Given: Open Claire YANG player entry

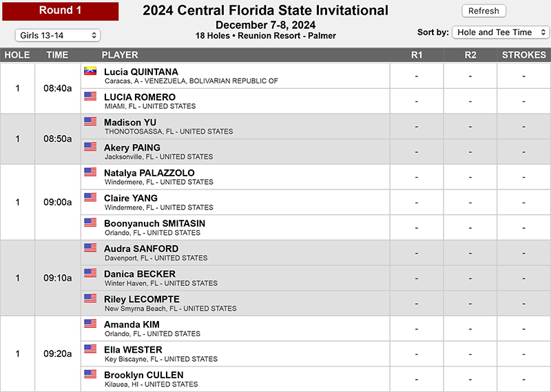Looking at the screenshot, I should [236, 203].
